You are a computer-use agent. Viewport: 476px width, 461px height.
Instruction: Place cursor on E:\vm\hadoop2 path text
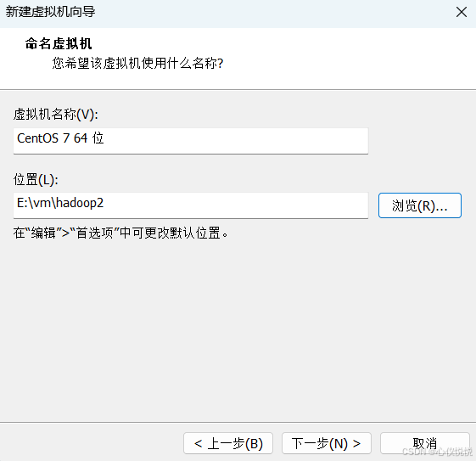(x=60, y=203)
